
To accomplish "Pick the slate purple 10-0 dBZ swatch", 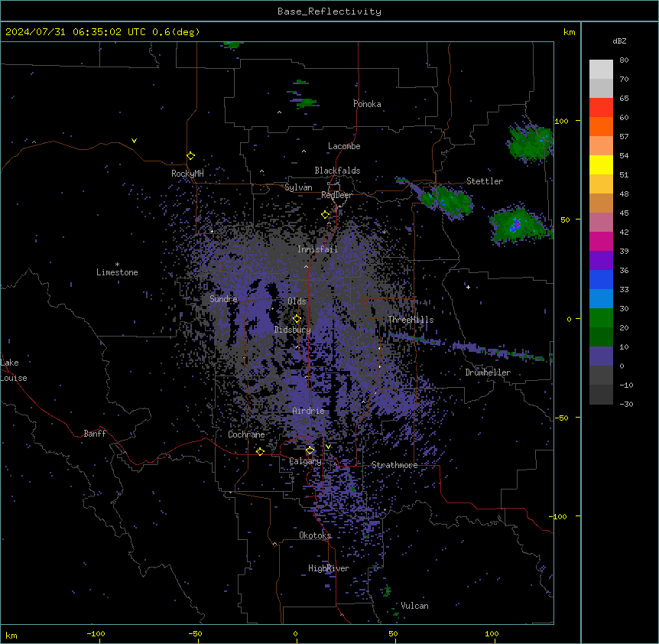I will [x=601, y=356].
